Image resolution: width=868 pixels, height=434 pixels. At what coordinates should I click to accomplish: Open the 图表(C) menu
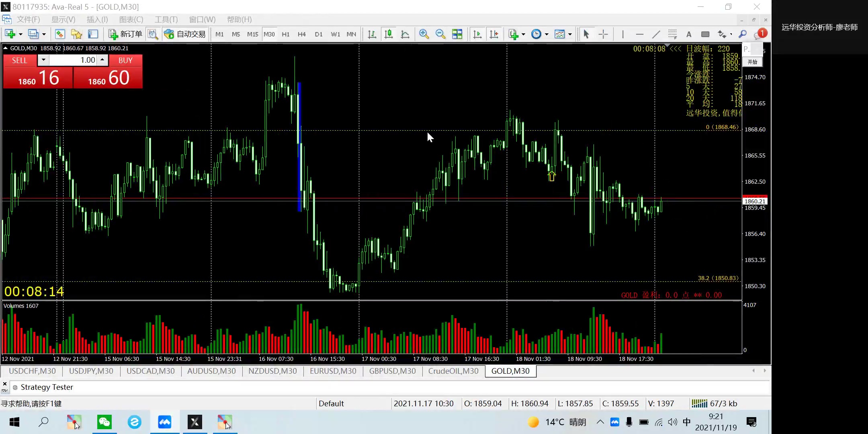tap(131, 19)
